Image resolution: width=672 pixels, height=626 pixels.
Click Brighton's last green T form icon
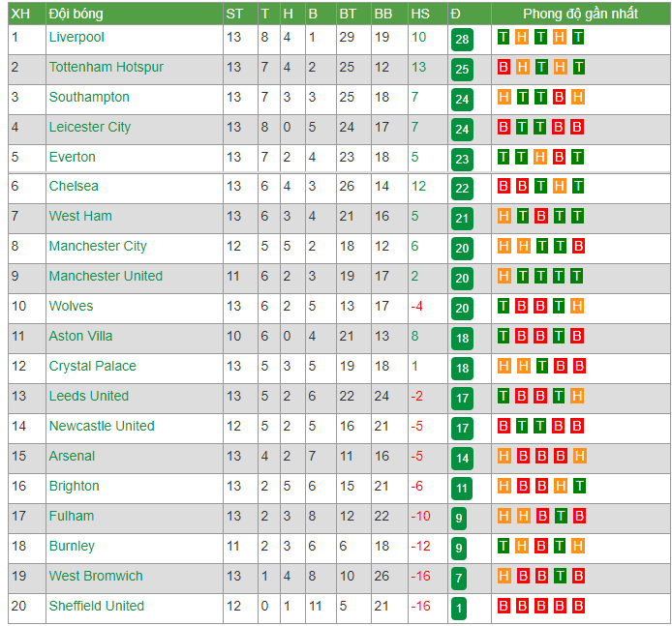(x=579, y=486)
